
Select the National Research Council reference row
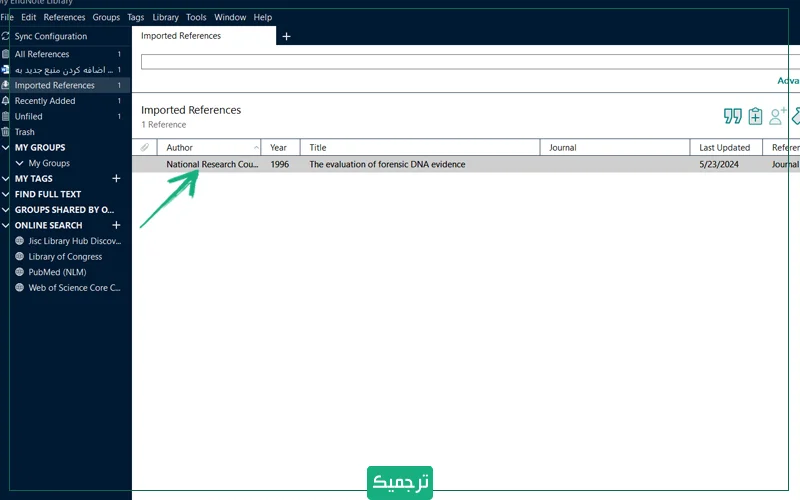coord(400,164)
